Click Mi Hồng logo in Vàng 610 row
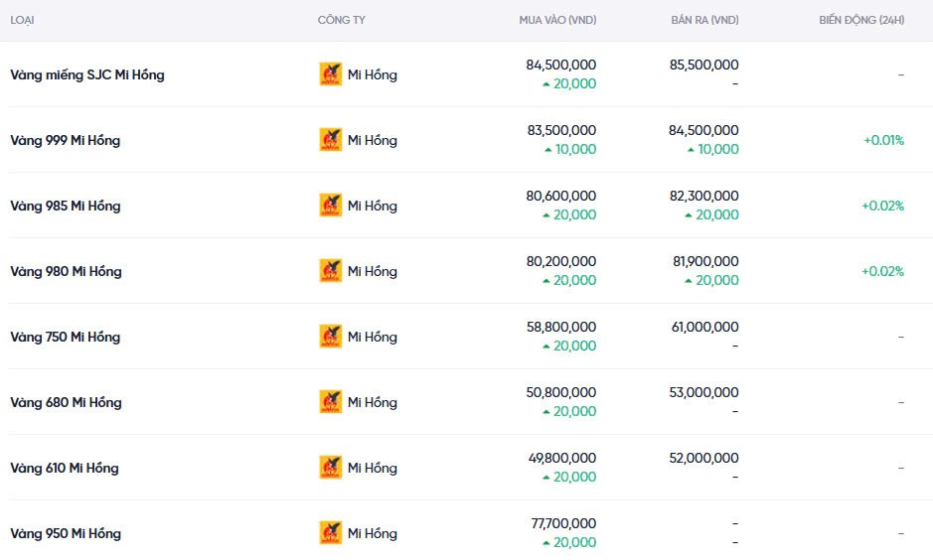The height and width of the screenshot is (560, 933). coord(330,468)
